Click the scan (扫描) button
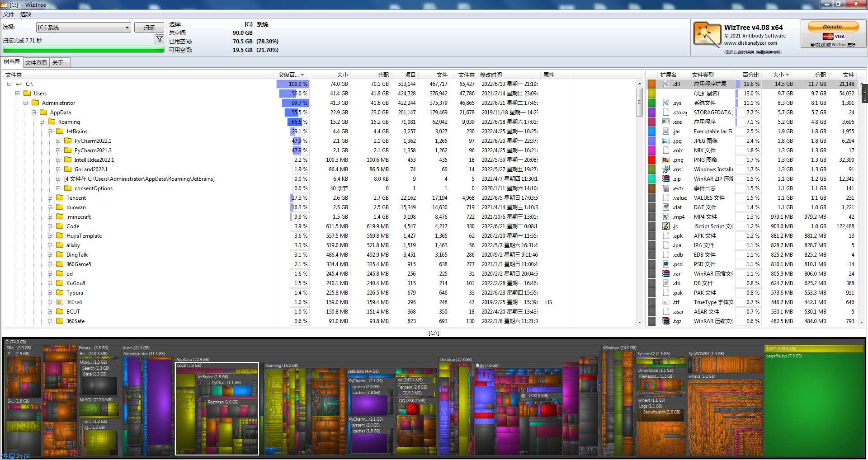Image resolution: width=868 pixels, height=460 pixels. [x=149, y=27]
